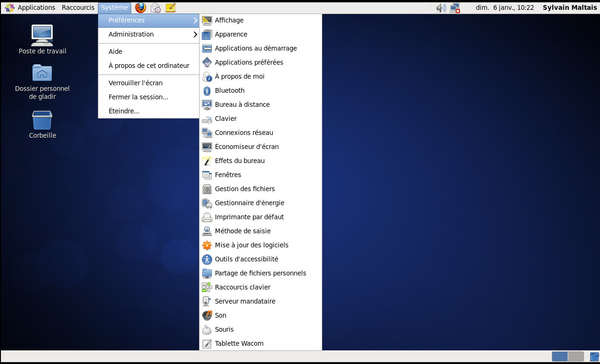Screen dimensions: 600x364
Task: Open the Applications menu
Action: point(30,7)
